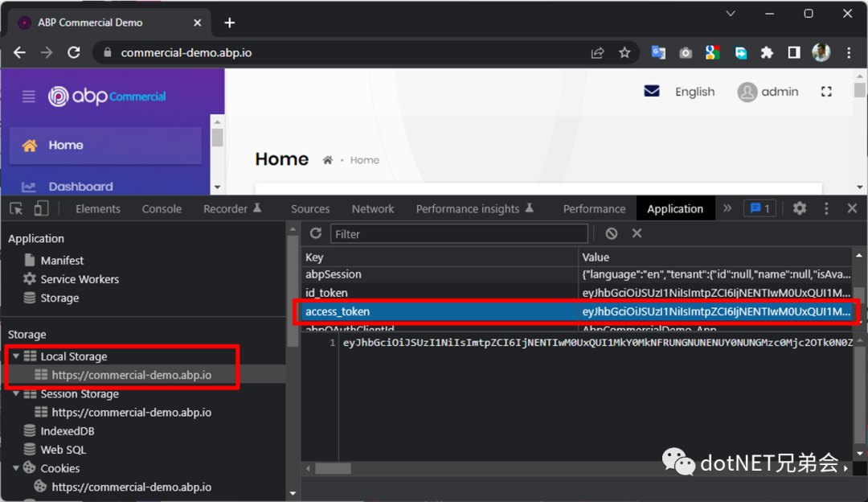The height and width of the screenshot is (502, 868).
Task: Refresh the storage table
Action: tap(316, 233)
